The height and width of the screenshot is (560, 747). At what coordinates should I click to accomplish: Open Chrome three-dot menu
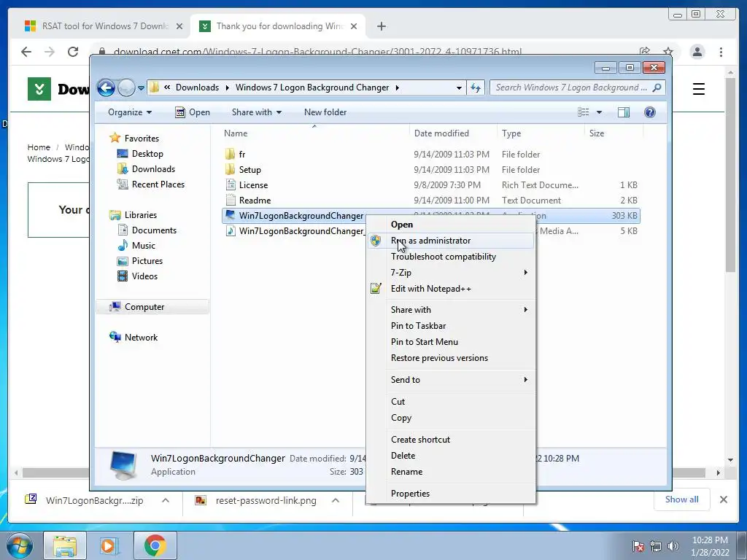(721, 52)
